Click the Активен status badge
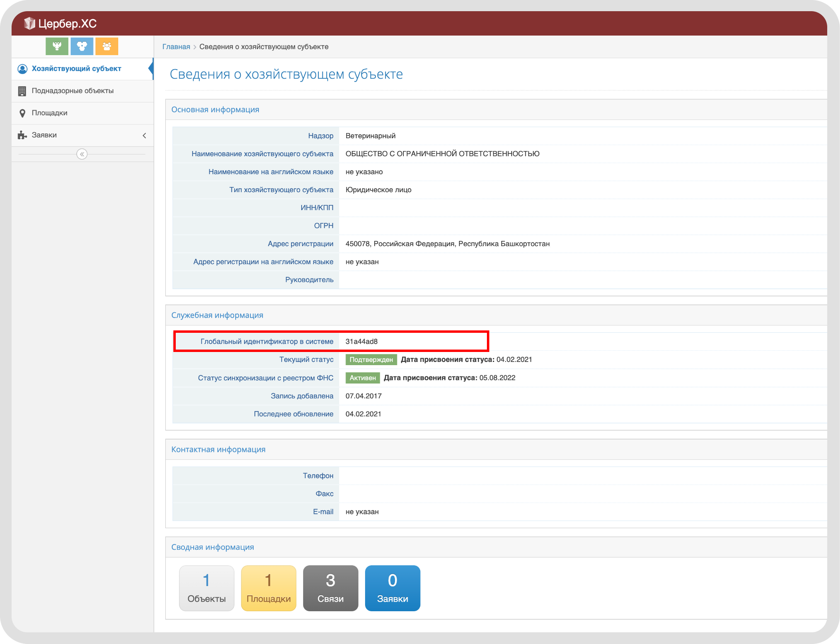This screenshot has height=644, width=840. [363, 378]
